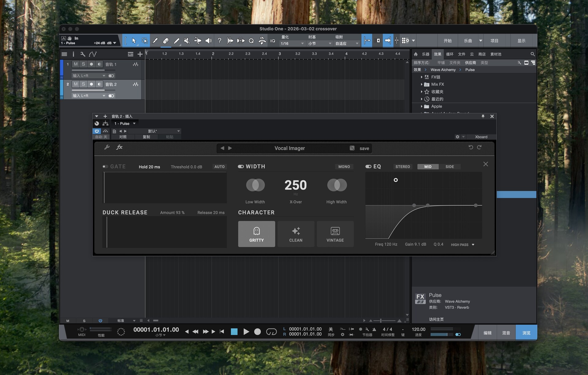The width and height of the screenshot is (588, 375).
Task: Click the plugin's fx icon
Action: pos(119,147)
